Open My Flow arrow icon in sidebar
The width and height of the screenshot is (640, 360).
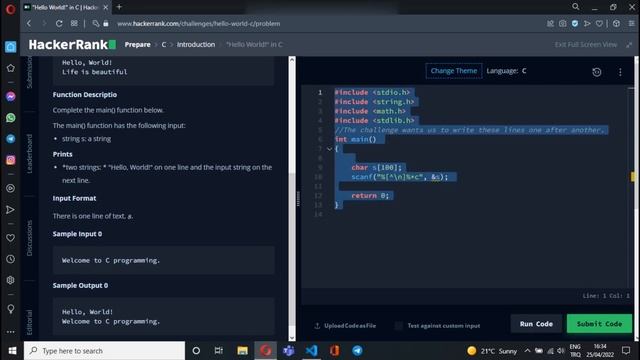(11, 210)
